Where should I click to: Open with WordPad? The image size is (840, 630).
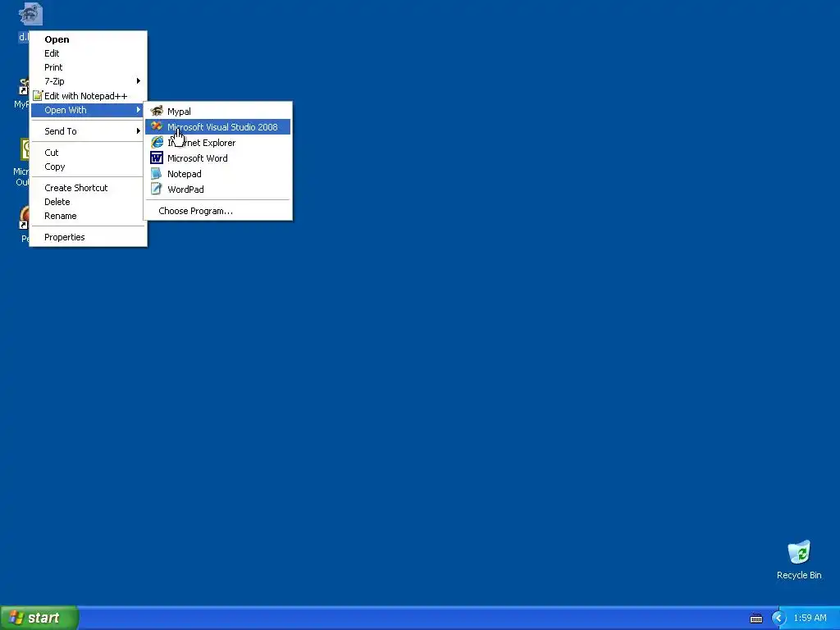[x=217, y=189]
